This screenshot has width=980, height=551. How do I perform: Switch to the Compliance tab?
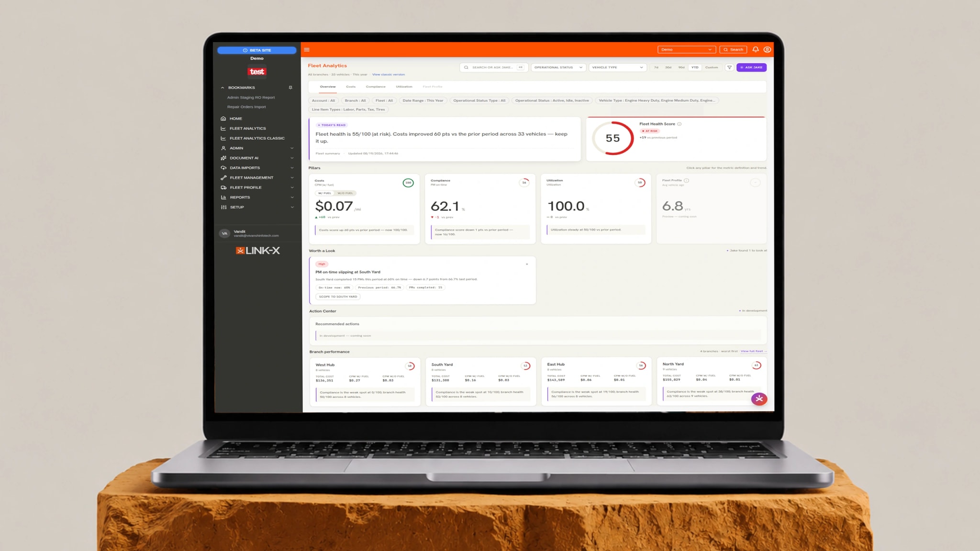click(x=376, y=87)
